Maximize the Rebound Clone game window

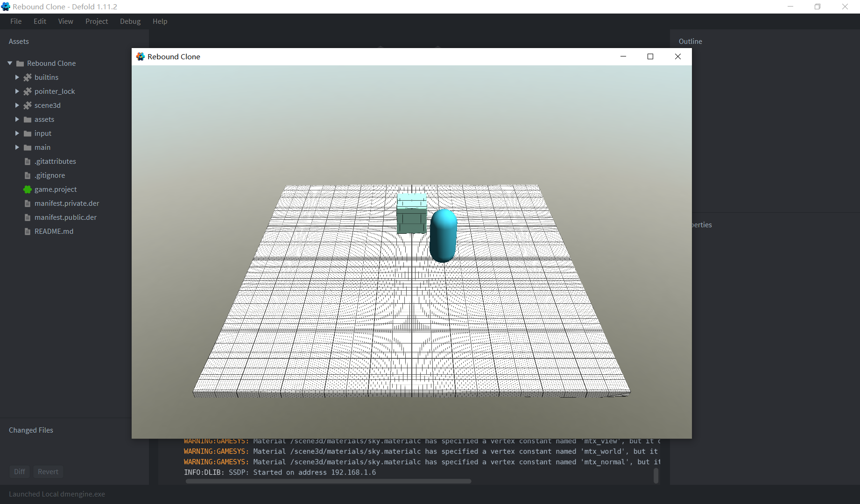[x=650, y=56]
